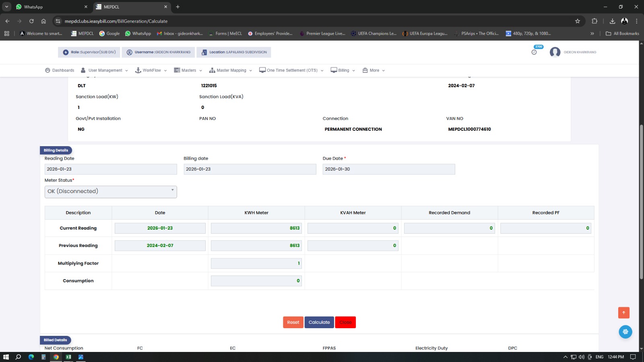Click the red Close button
This screenshot has width=644, height=362.
pyautogui.click(x=345, y=322)
